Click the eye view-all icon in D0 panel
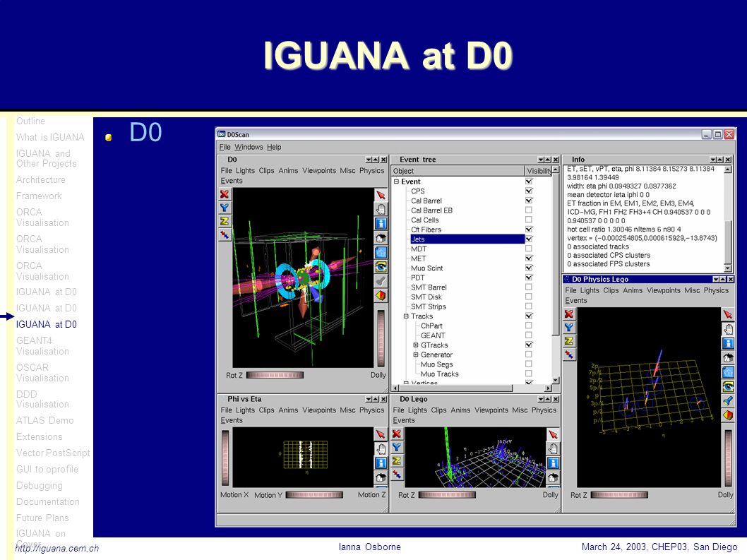747x560 pixels. 381,267
